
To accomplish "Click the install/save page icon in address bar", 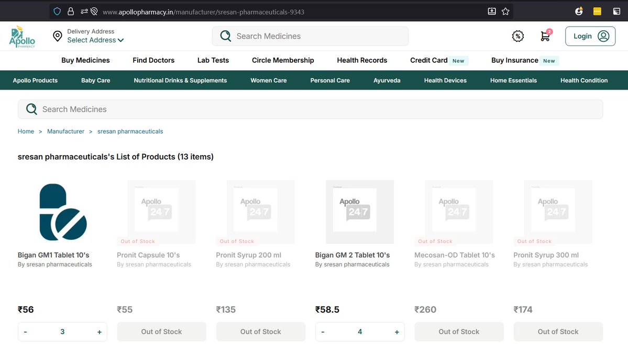I will 492,11.
